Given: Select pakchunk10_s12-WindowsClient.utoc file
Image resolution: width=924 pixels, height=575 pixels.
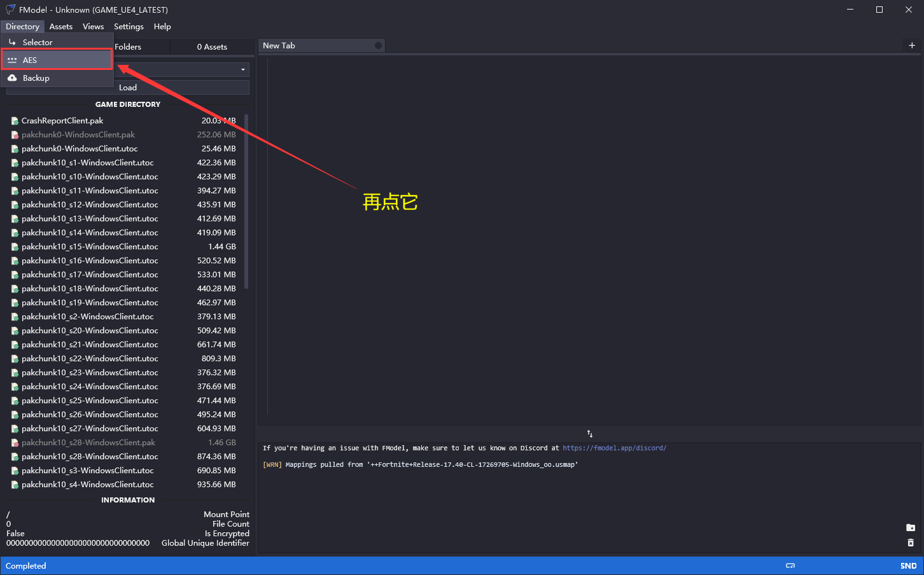Looking at the screenshot, I should click(x=124, y=205).
